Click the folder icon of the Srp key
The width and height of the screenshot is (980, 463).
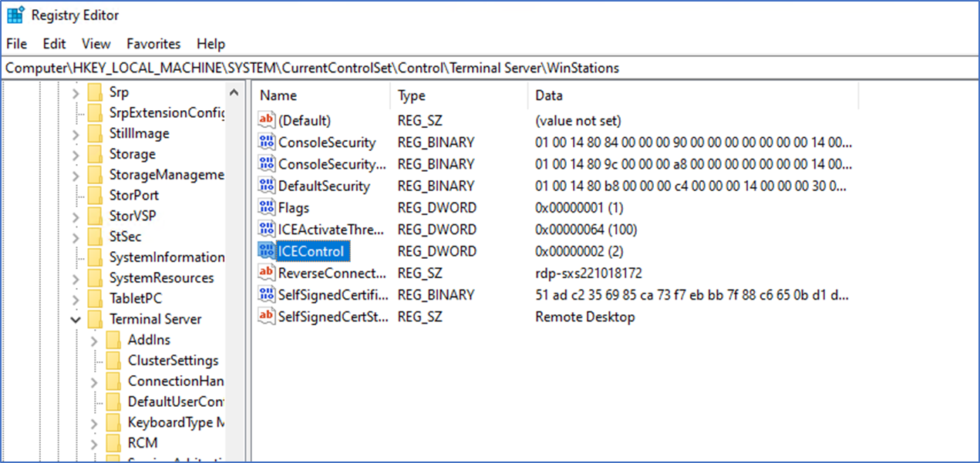[x=96, y=92]
